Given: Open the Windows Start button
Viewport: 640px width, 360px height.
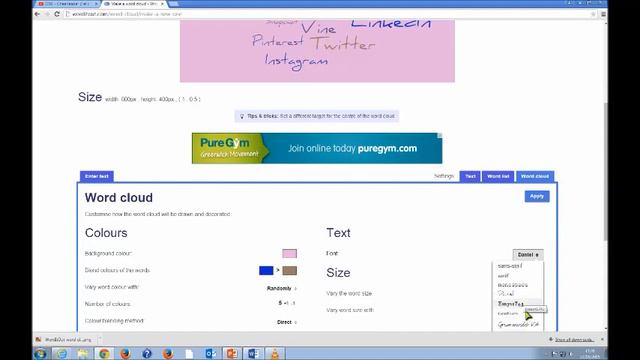Looking at the screenshot, I should 41,353.
